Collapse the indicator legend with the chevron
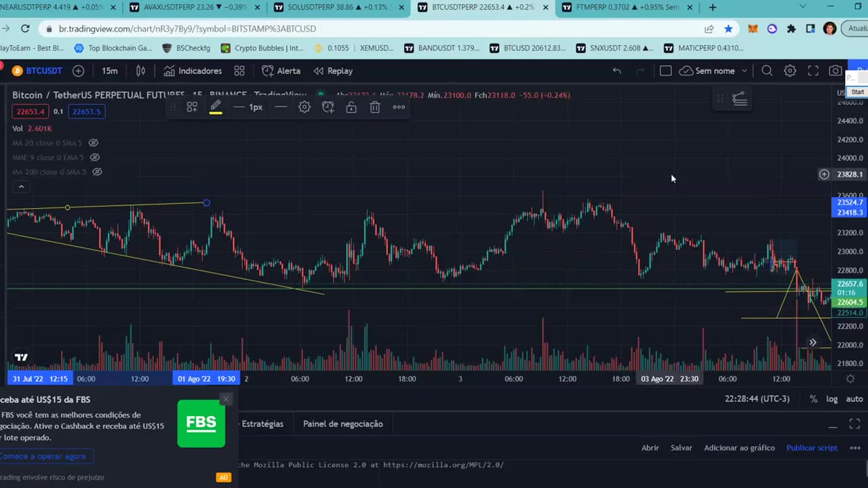This screenshot has width=868, height=488. 21,186
